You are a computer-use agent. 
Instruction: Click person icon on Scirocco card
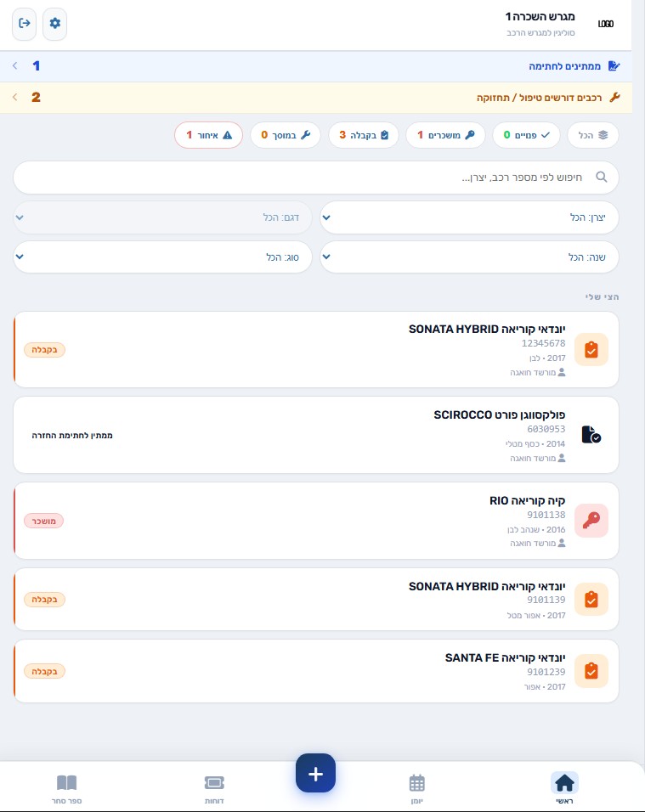[562, 459]
